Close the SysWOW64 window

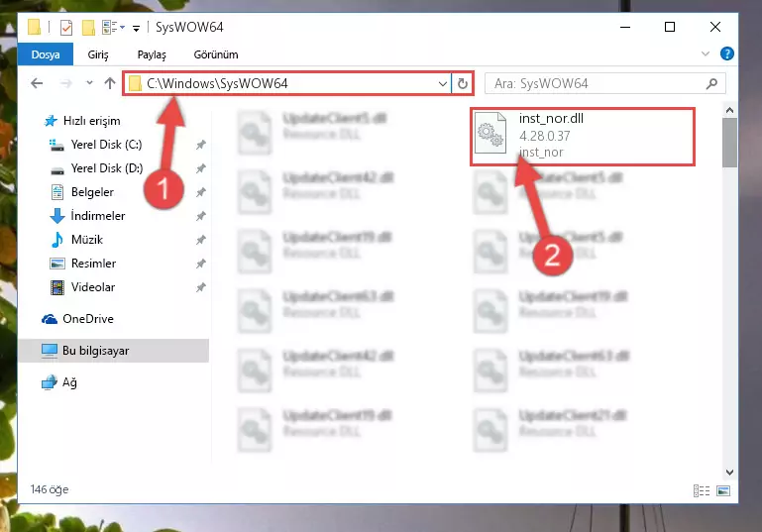pos(714,27)
